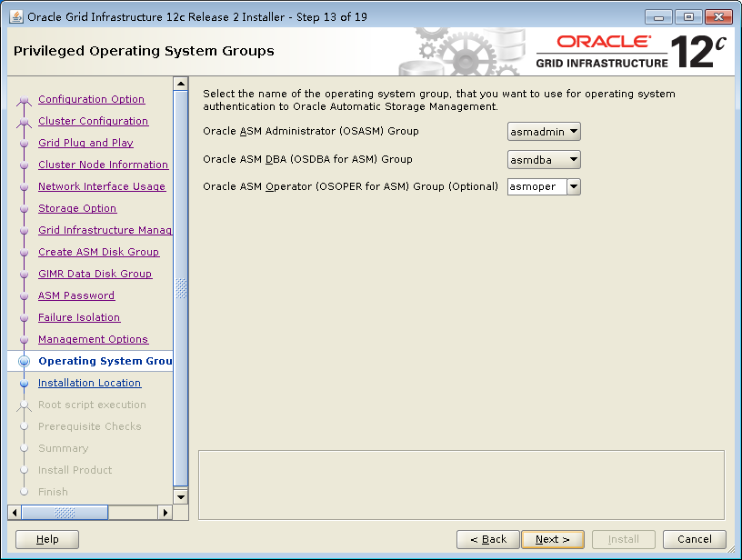Image resolution: width=742 pixels, height=560 pixels.
Task: Click the horizontal scrollbar thumb under step list
Action: coord(65,512)
